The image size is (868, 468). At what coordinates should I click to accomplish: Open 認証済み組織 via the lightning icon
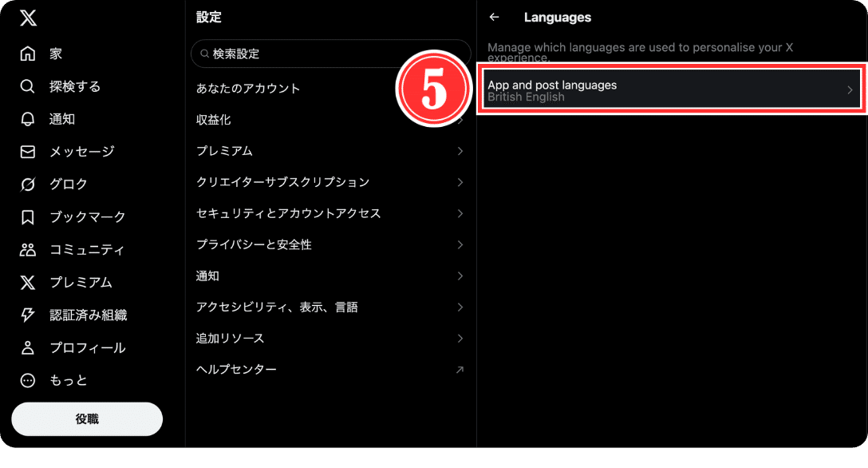click(x=27, y=315)
